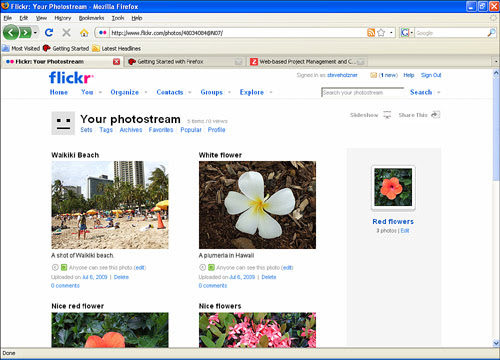This screenshot has height=360, width=500.
Task: Click the Sets link
Action: tap(86, 130)
